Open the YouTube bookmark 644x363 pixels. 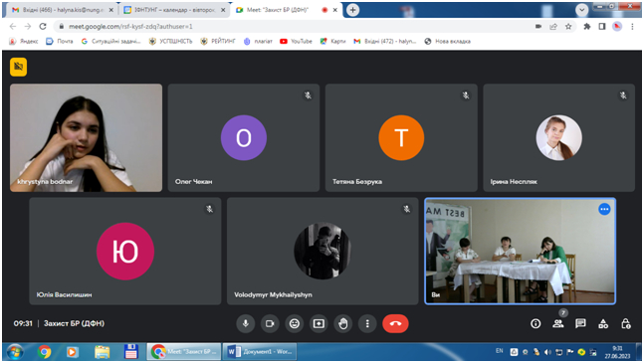point(296,41)
